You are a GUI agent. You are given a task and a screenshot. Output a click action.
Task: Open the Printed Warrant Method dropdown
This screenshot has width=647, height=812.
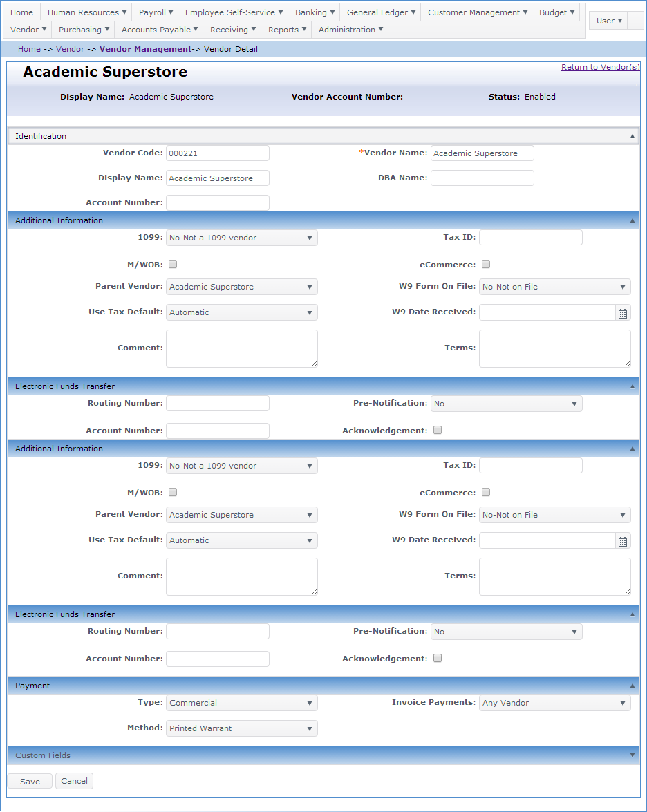pyautogui.click(x=241, y=728)
